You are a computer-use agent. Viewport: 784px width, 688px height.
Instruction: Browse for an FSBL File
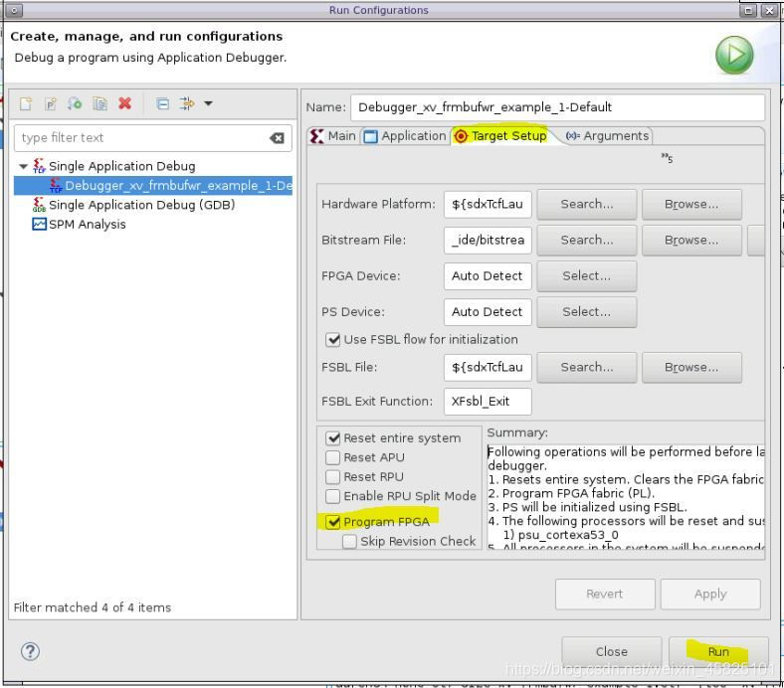pos(691,368)
